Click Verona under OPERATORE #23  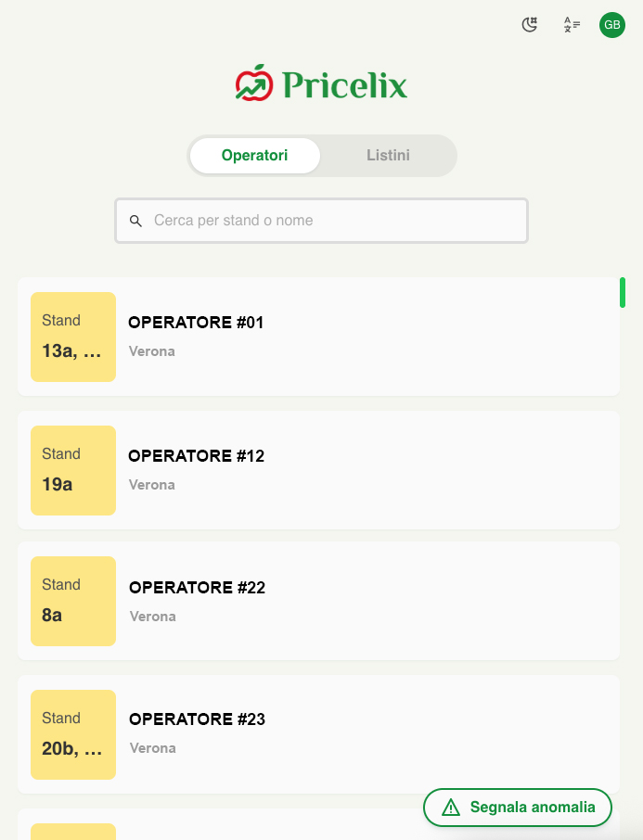(153, 748)
